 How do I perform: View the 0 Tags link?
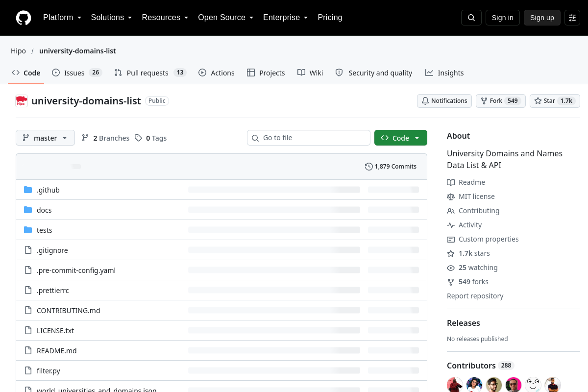coord(151,138)
